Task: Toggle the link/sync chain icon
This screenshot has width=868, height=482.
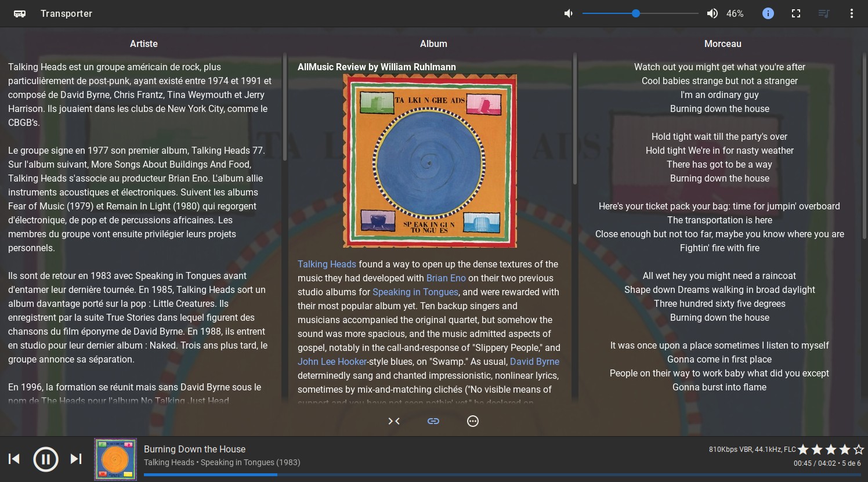Action: click(x=433, y=421)
